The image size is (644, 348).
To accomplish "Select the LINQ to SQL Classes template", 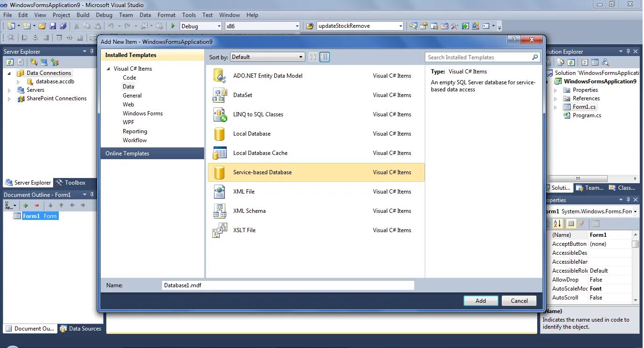I will point(316,114).
